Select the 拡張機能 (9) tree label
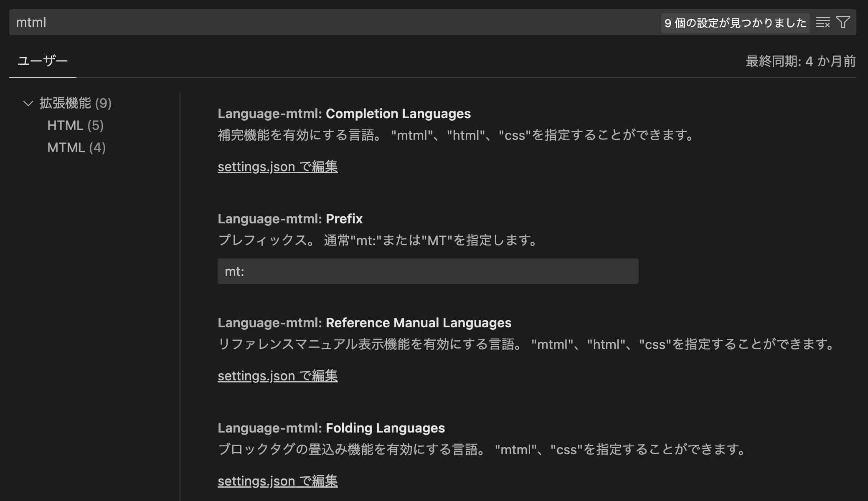Screen dimensions: 868x501 (76, 103)
